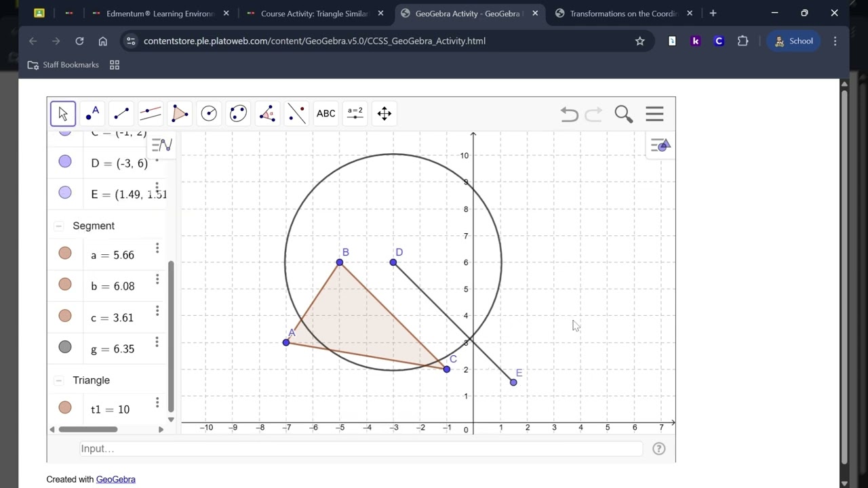Switch to Edmentum Learning Environment tab
The height and width of the screenshot is (488, 868).
coord(161,14)
